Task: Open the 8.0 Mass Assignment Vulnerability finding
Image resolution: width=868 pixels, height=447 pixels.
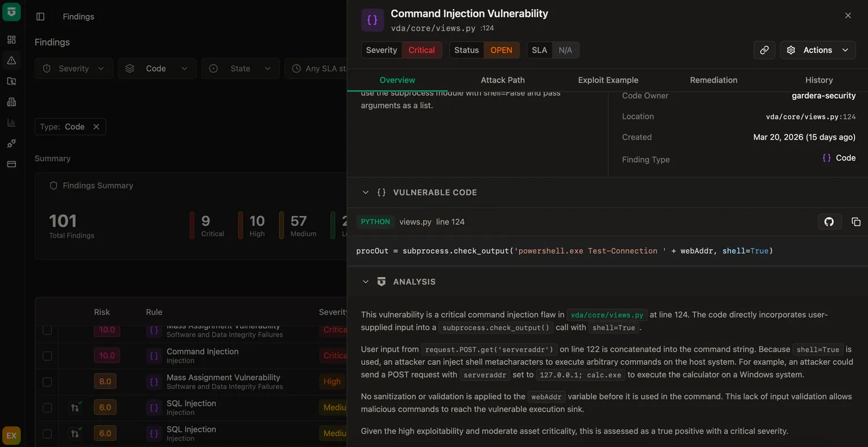Action: tap(191, 382)
